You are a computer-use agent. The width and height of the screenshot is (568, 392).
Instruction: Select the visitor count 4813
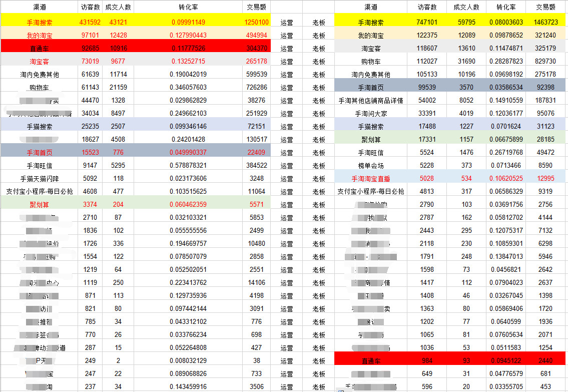point(427,192)
